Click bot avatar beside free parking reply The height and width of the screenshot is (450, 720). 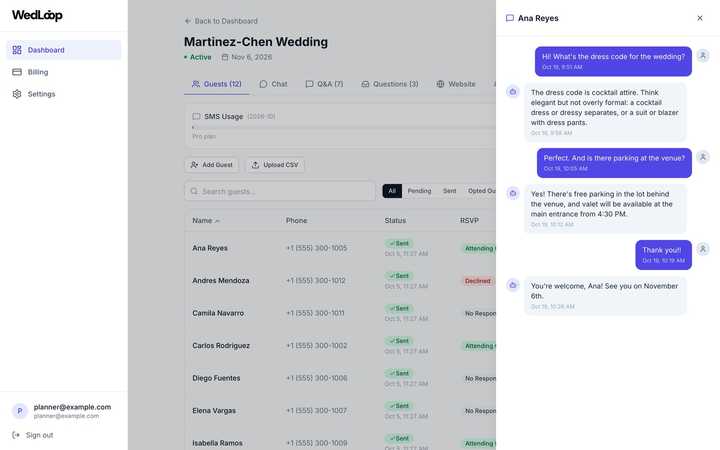513,193
